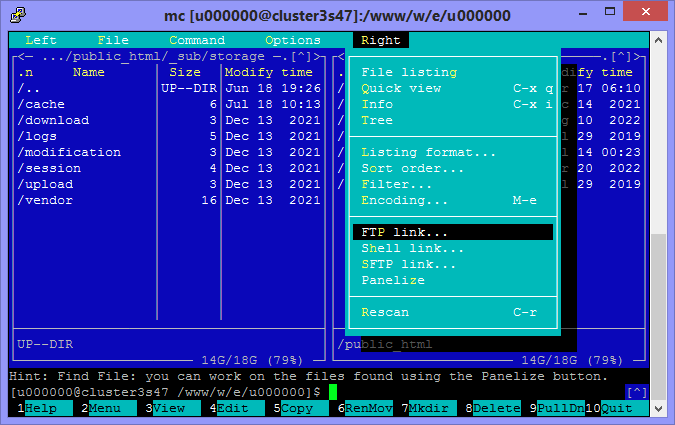The image size is (675, 425).
Task: Click the bottom-right caret toggle
Action: pyautogui.click(x=637, y=392)
